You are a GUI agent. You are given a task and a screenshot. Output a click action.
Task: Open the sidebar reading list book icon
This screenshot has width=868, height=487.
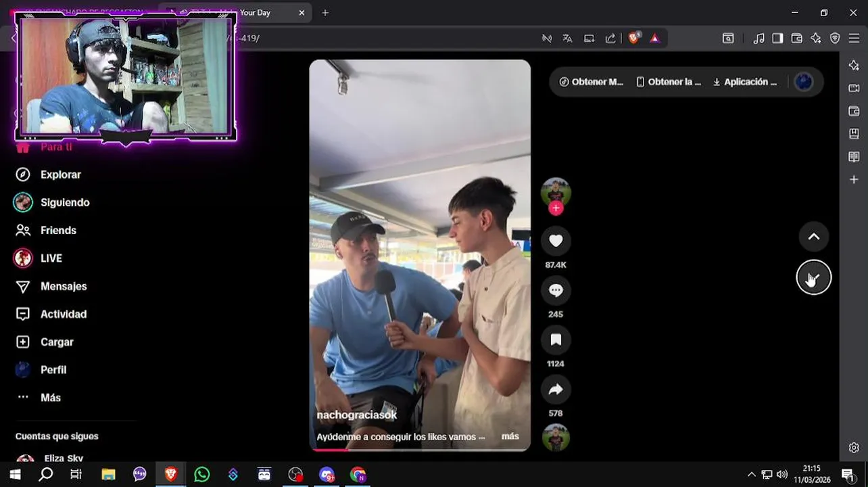click(x=854, y=157)
